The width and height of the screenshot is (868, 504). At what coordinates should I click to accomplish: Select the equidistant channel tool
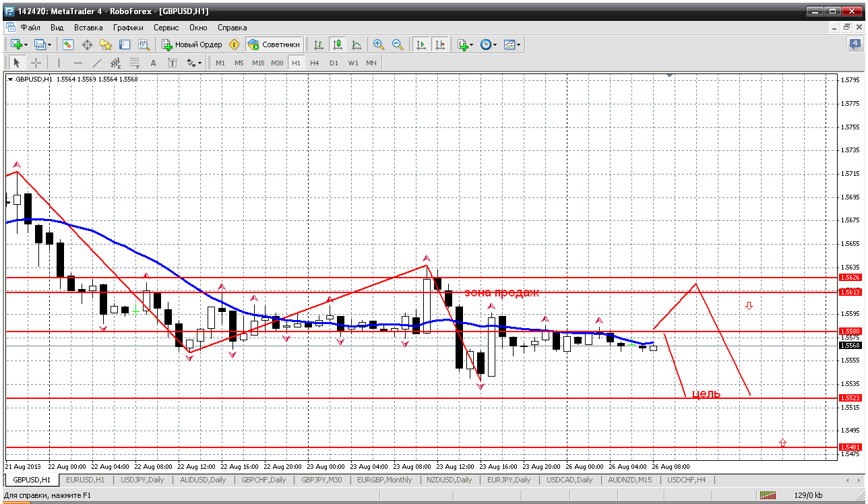point(115,63)
